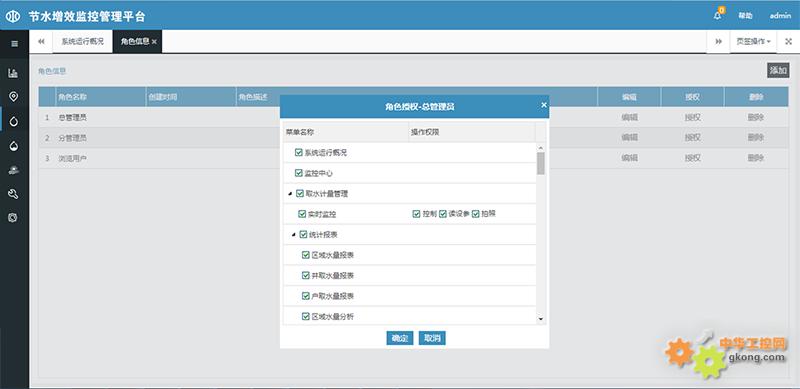Open the 页签操作 dropdown

coord(753,42)
